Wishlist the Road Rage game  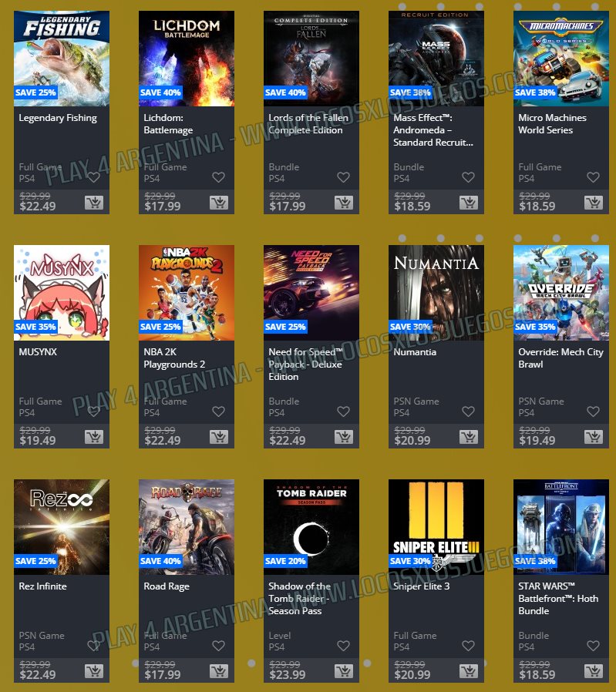[219, 646]
